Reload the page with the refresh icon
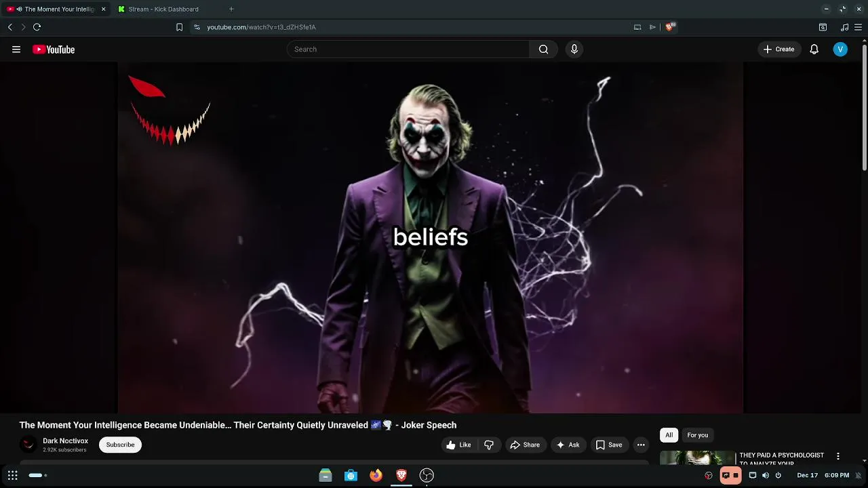Viewport: 868px width, 488px height. (37, 27)
